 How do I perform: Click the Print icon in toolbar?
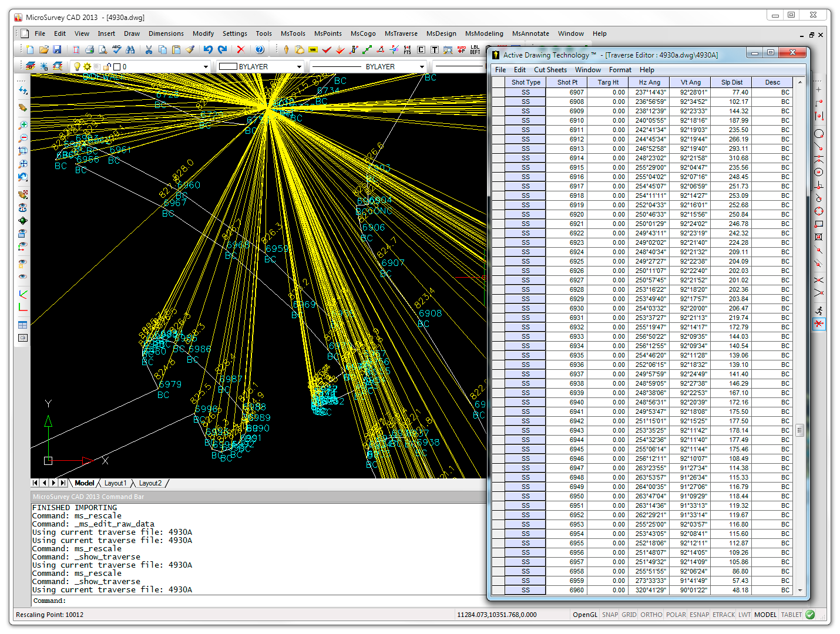click(x=89, y=50)
